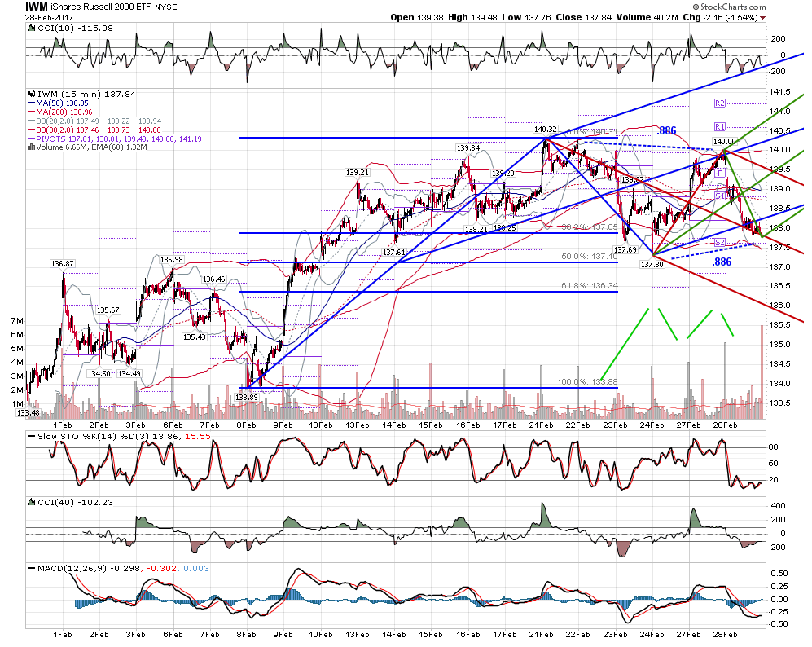Click the MACD(12,26,9) indicator label

[x=72, y=568]
